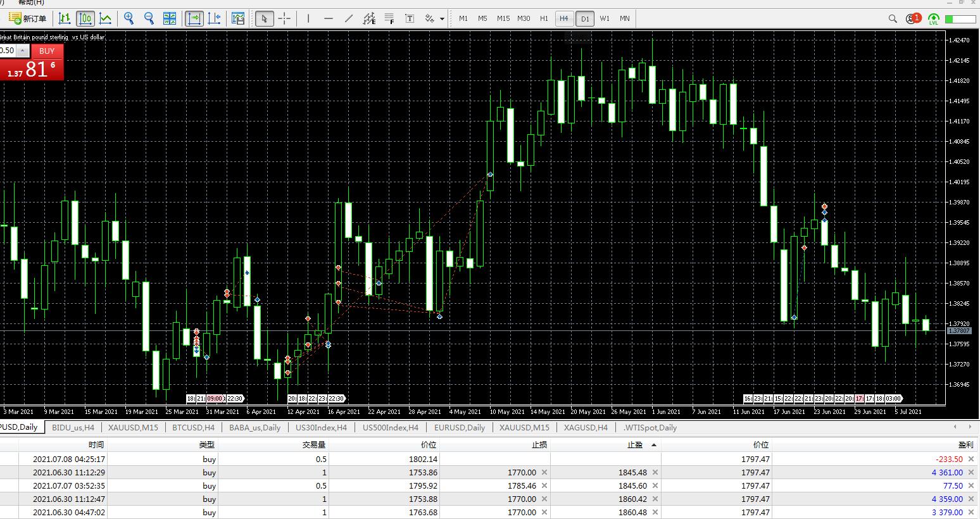This screenshot has height=519, width=980.
Task: Select the crosshair tool
Action: (284, 18)
